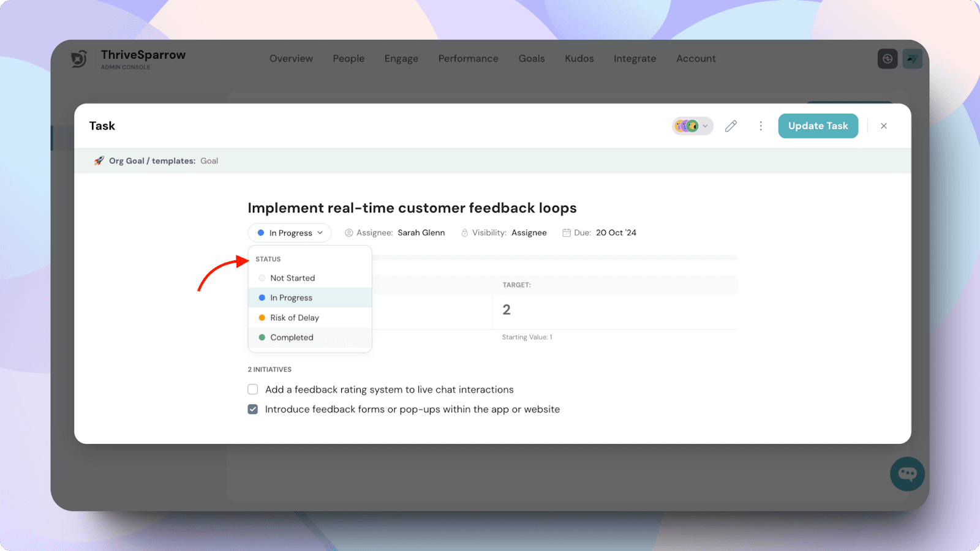Check 'Add a feedback rating system' initiative
Viewport: 980px width, 551px height.
(253, 389)
